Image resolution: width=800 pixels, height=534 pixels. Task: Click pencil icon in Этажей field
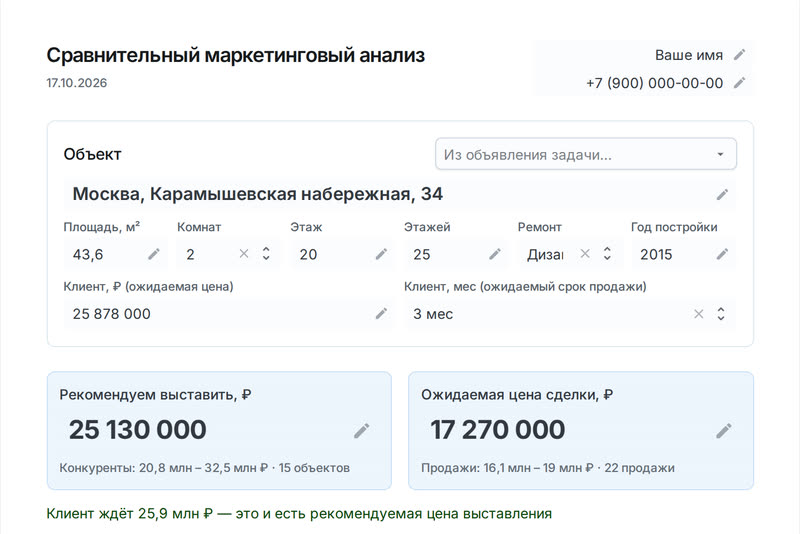point(494,254)
